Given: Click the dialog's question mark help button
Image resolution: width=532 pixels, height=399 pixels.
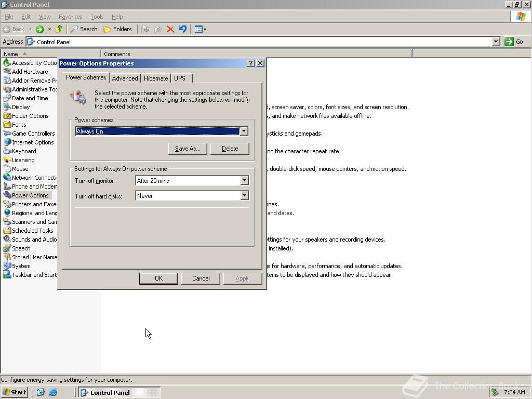Looking at the screenshot, I should click(250, 63).
